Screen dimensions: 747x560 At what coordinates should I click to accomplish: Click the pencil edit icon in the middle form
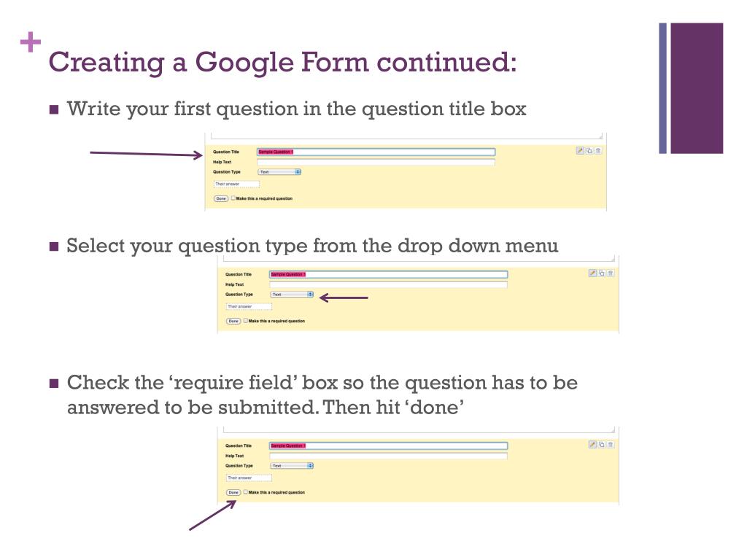[x=593, y=273]
